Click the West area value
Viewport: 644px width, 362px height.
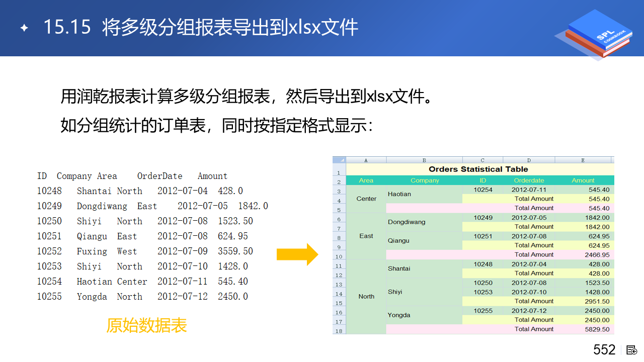click(x=127, y=251)
